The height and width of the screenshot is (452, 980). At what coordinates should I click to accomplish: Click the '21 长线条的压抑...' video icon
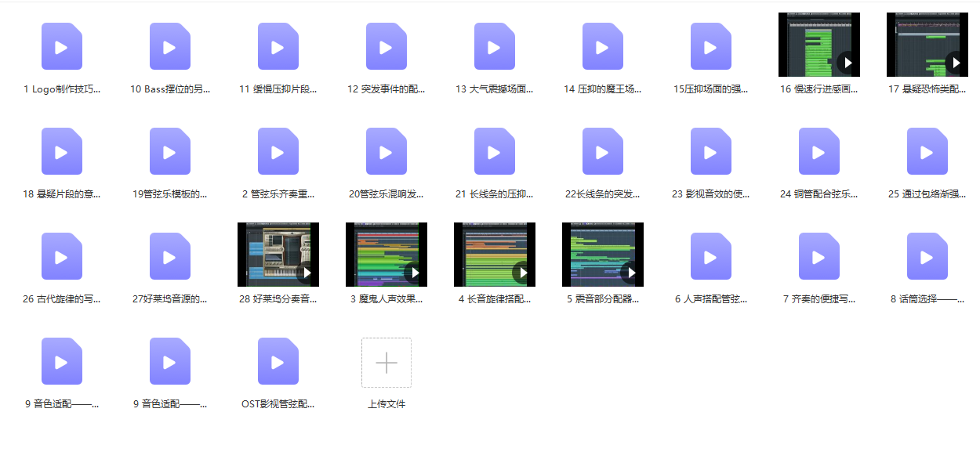pyautogui.click(x=495, y=151)
